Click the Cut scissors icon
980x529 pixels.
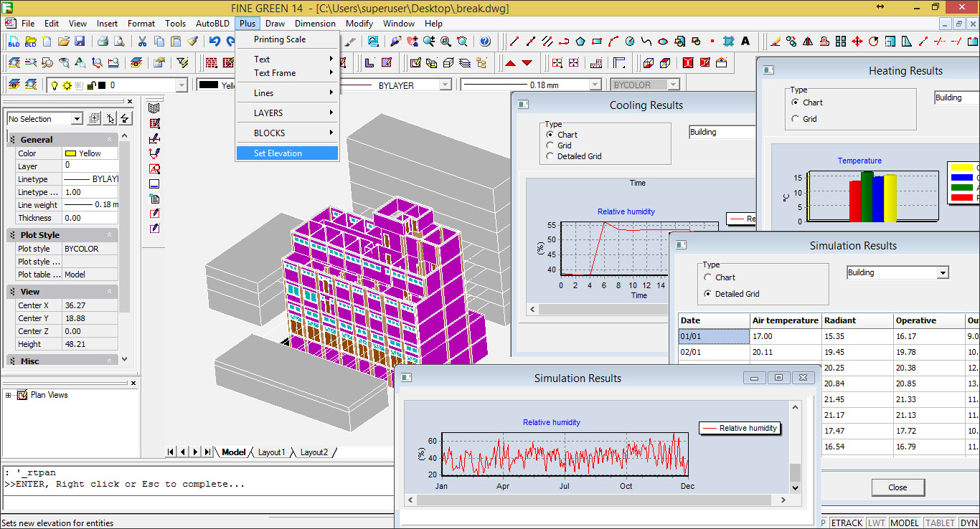[x=142, y=41]
